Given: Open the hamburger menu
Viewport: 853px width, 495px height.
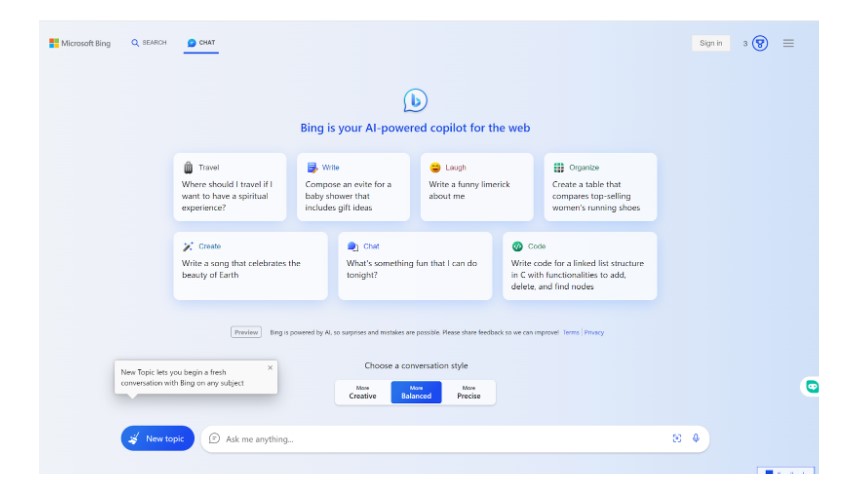Looking at the screenshot, I should coord(788,43).
